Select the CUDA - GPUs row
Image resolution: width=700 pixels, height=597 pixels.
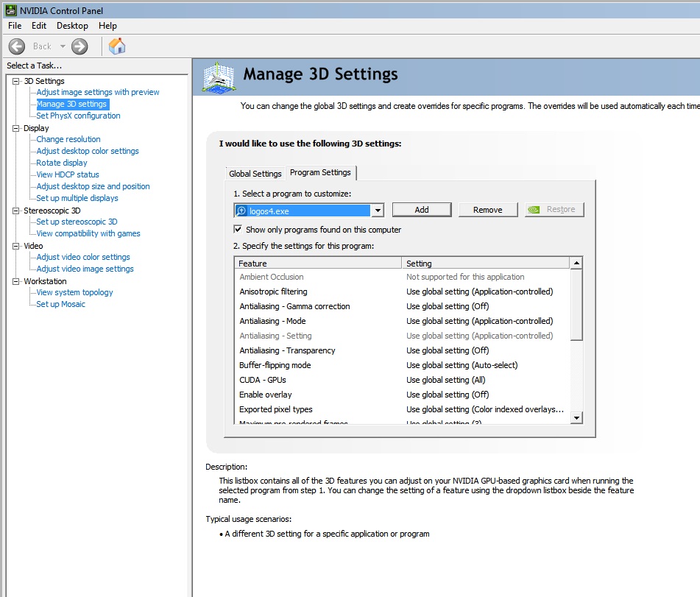(x=402, y=380)
